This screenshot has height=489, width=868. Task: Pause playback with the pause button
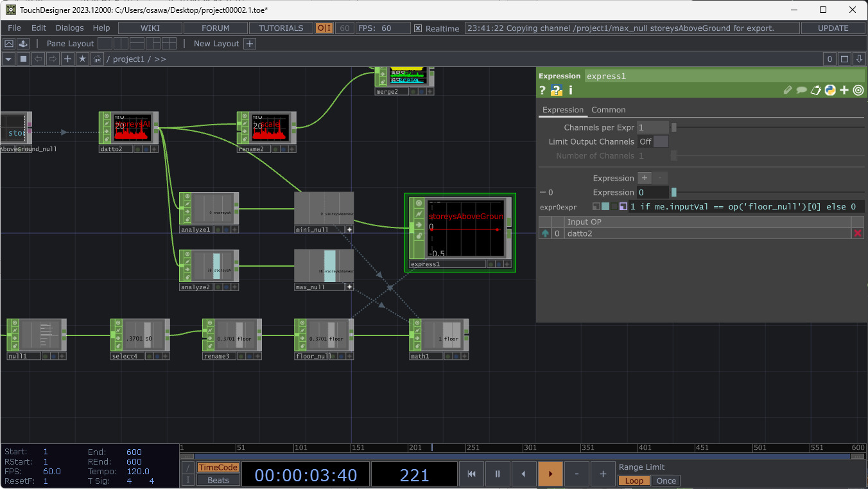[x=498, y=474]
